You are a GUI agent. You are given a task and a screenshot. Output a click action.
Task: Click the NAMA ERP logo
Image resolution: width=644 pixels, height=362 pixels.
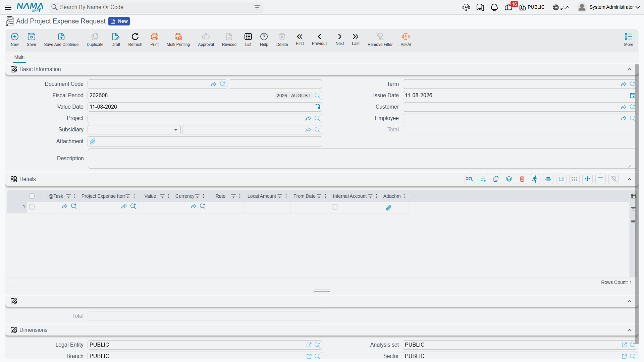(30, 7)
